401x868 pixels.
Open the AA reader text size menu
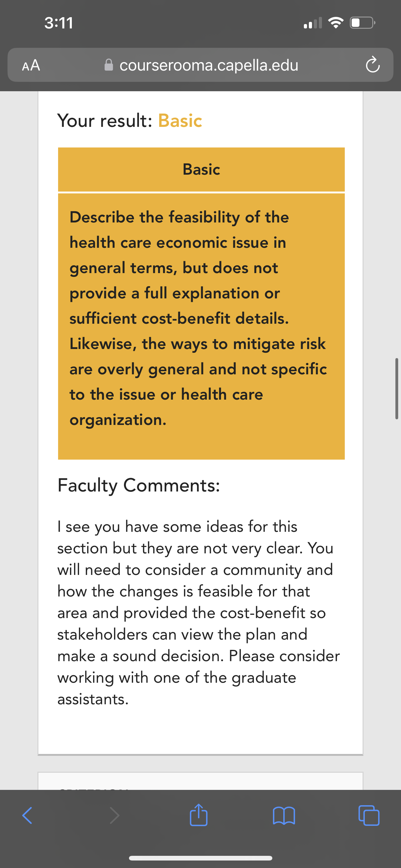click(x=31, y=65)
